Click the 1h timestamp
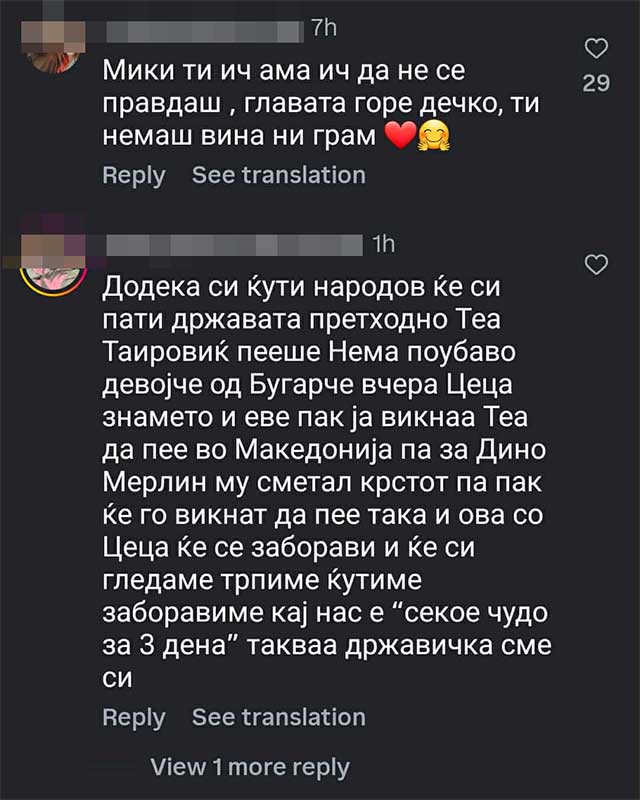Viewport: 640px width, 800px height. [x=384, y=244]
